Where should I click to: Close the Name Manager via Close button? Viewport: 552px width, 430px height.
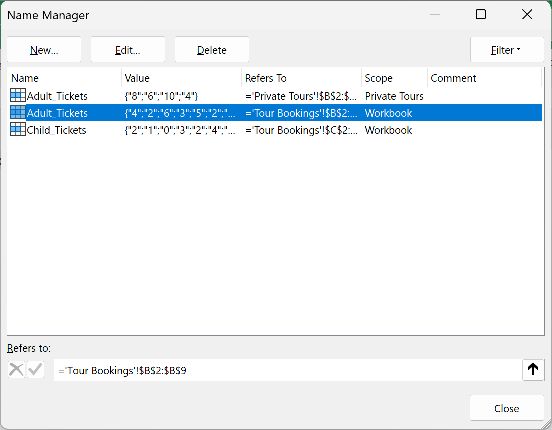click(507, 408)
